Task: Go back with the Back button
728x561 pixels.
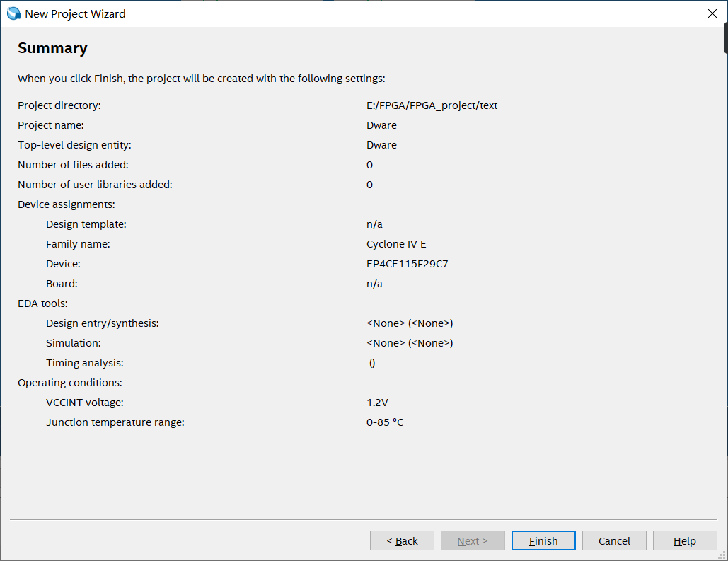Action: point(402,540)
